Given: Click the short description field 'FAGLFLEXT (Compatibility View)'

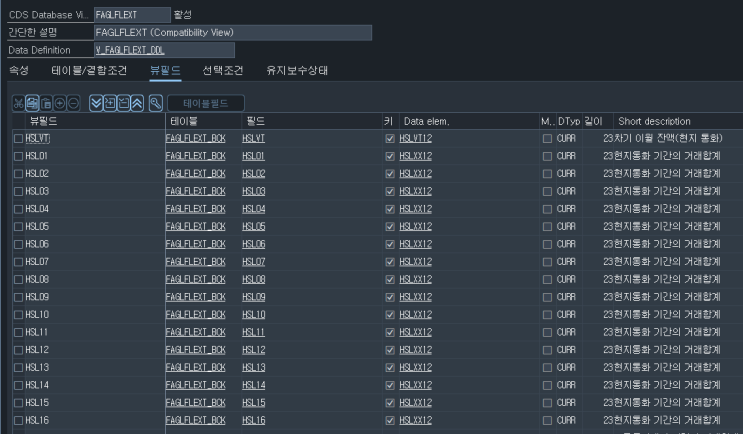Looking at the screenshot, I should point(233,32).
